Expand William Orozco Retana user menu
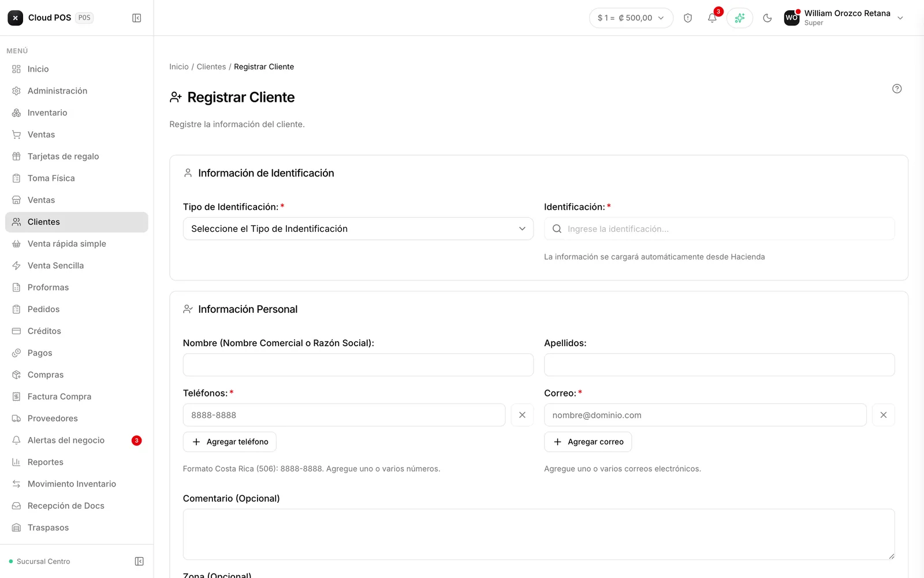 tap(844, 18)
